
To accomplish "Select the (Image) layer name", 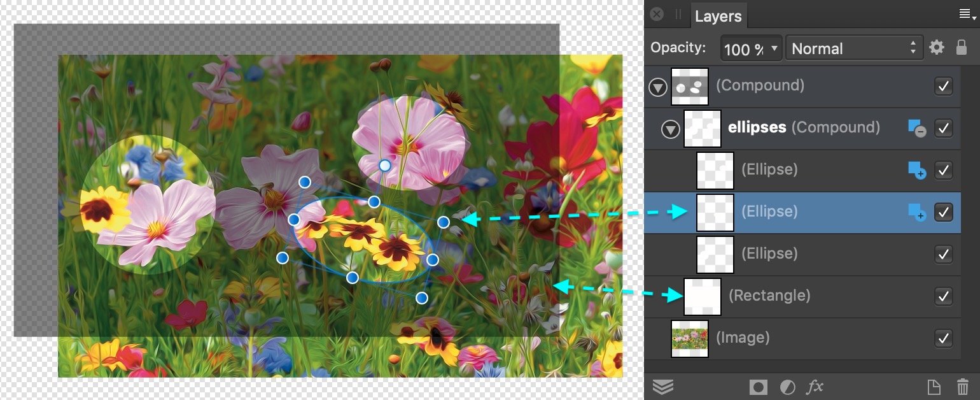I will [743, 338].
